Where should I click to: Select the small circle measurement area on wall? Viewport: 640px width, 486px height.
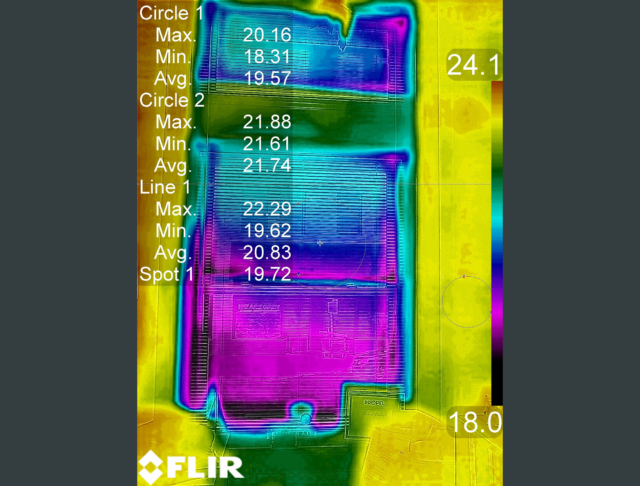pos(467,302)
